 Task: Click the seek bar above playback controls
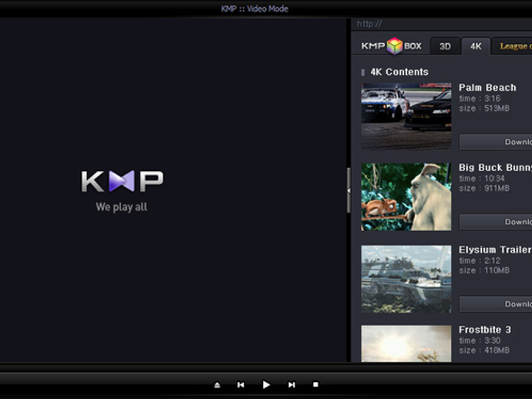(x=266, y=368)
